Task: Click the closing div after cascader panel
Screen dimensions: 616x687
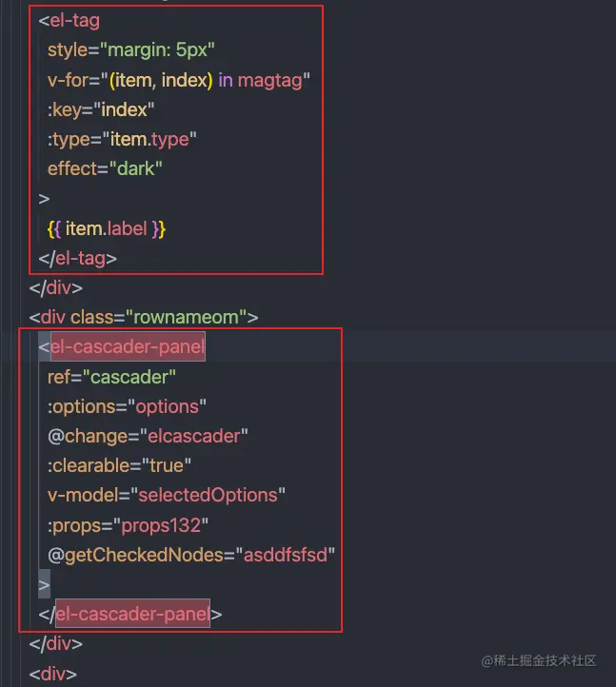Action: tap(55, 643)
